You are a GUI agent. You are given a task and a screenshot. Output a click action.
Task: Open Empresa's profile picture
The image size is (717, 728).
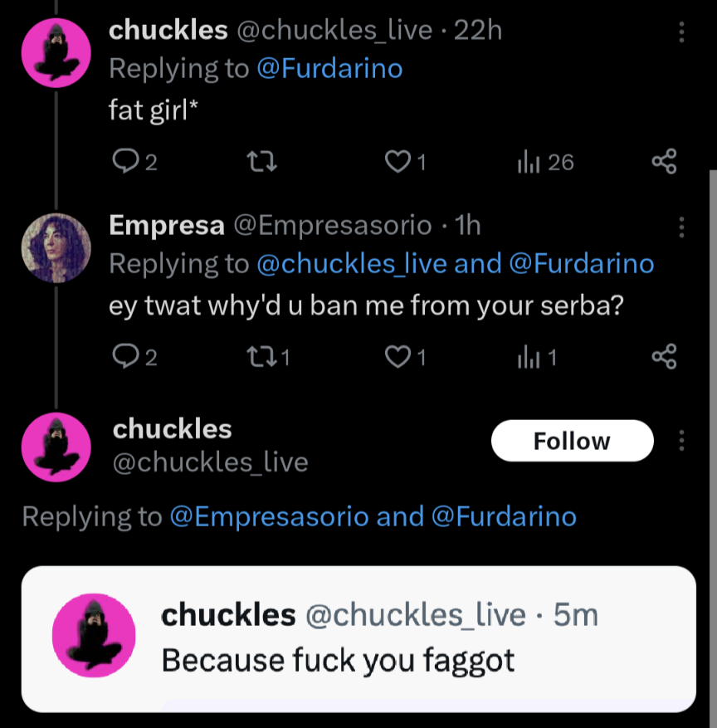(56, 247)
